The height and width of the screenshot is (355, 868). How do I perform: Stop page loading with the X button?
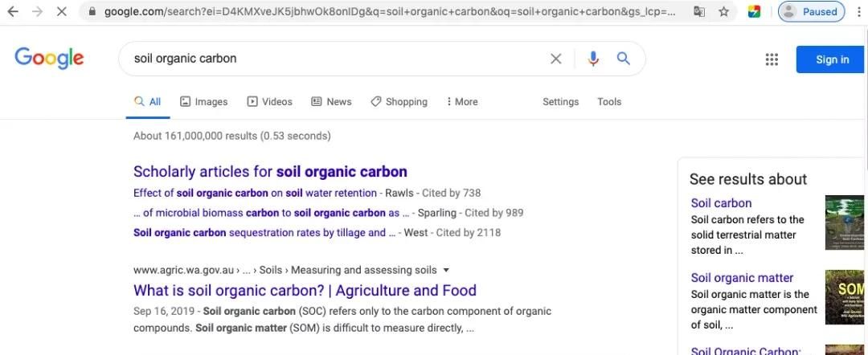point(61,11)
